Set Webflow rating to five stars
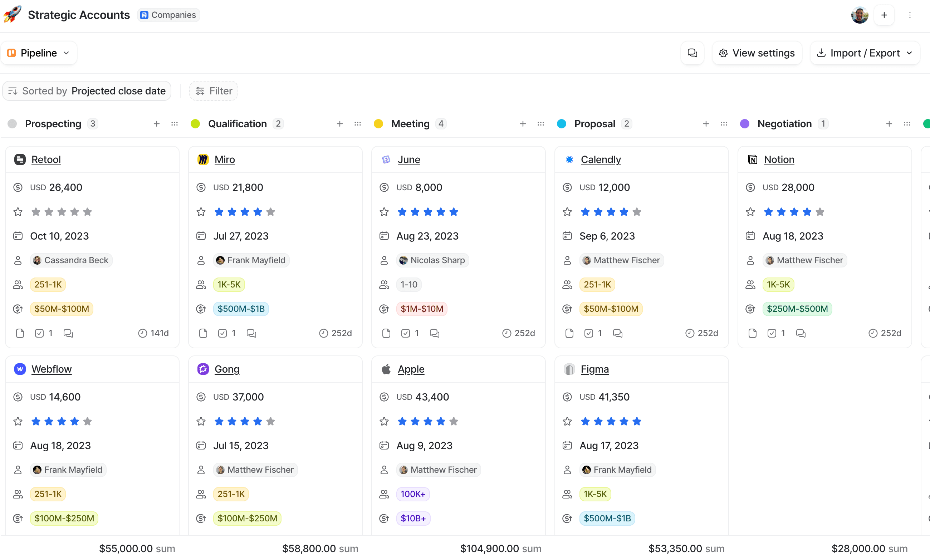Screen dimensions: 930x560 point(88,421)
